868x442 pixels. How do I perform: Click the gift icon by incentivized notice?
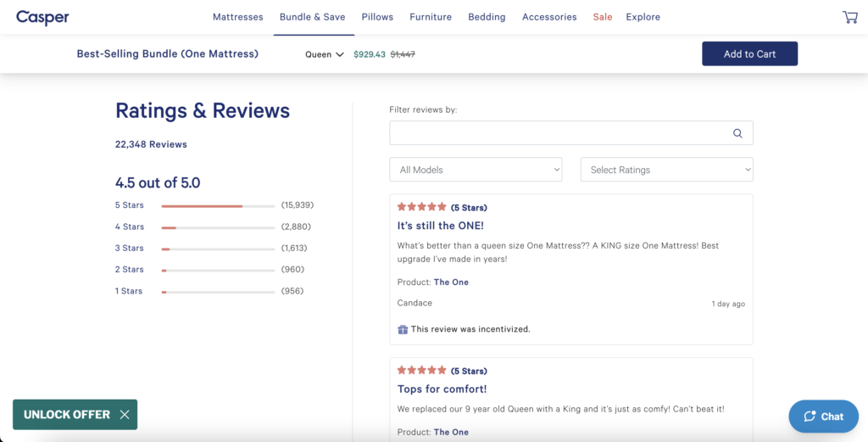pos(403,329)
